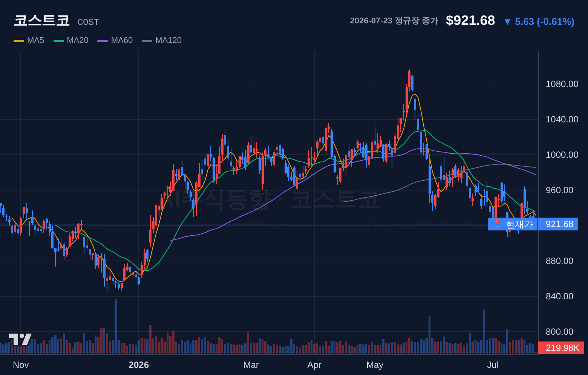Click the MA20 green legend swatch

59,41
